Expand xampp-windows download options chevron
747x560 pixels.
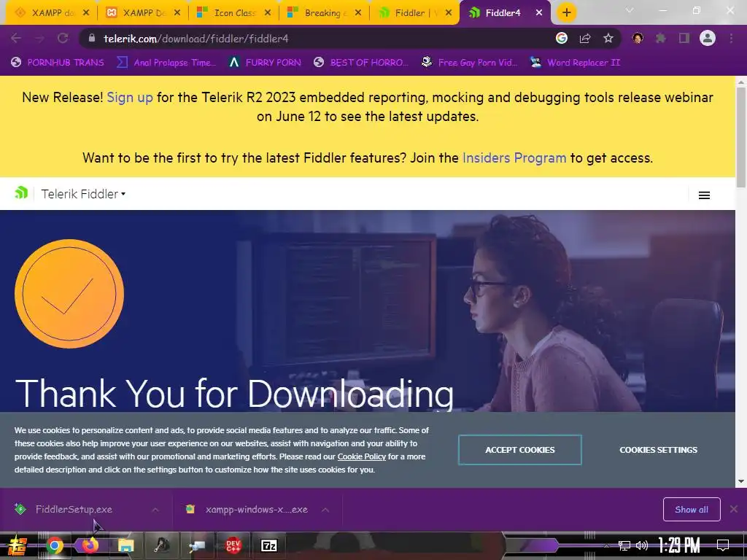[325, 510]
